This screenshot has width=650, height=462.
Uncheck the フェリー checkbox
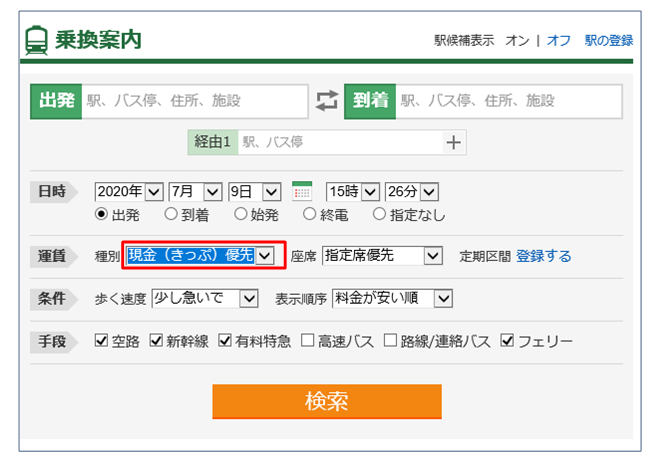[x=507, y=340]
